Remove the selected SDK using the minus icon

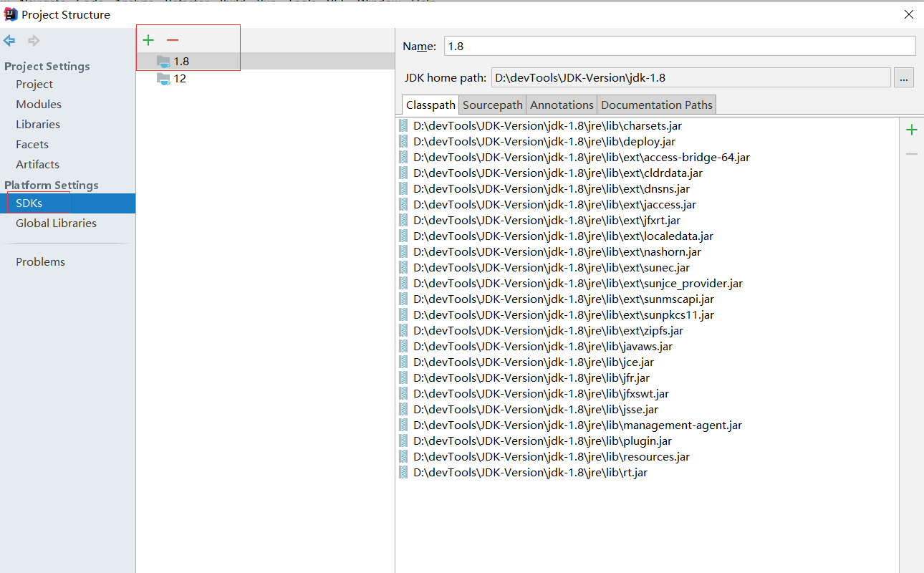(x=171, y=40)
